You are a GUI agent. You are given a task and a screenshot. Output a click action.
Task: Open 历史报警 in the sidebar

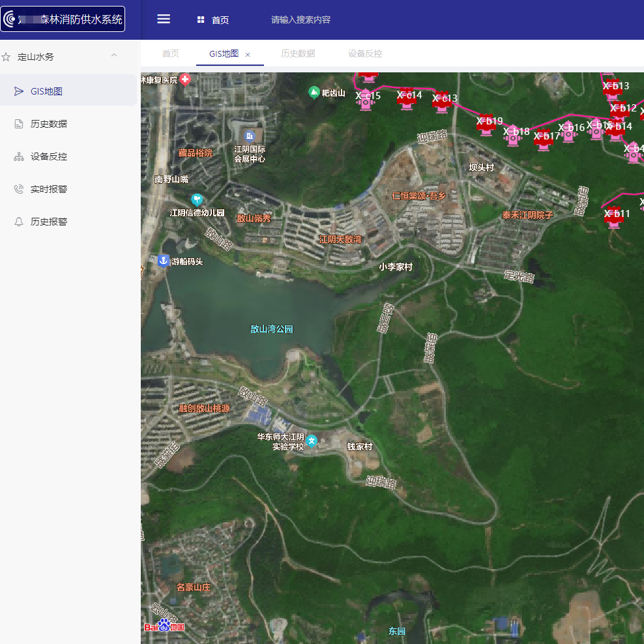tap(49, 222)
